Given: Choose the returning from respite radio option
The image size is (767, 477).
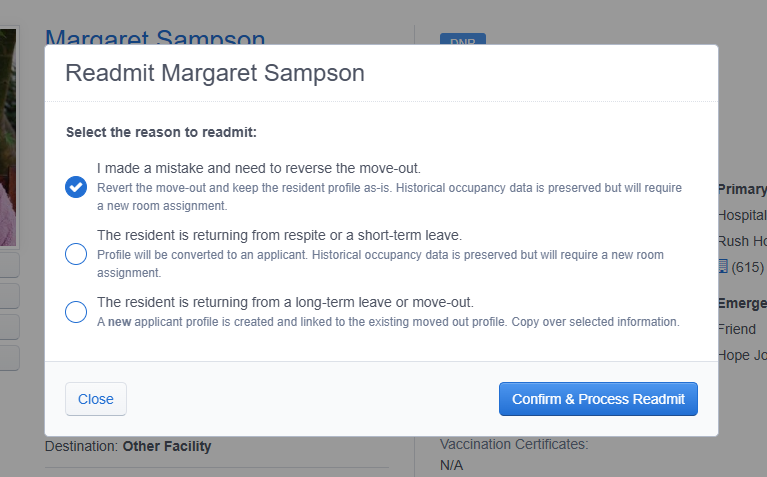Looking at the screenshot, I should point(76,254).
